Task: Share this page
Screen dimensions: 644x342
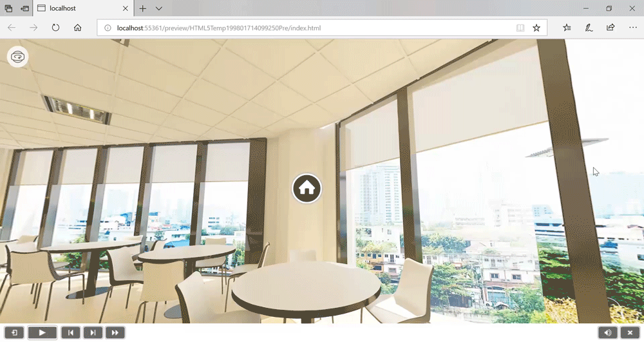Action: tap(611, 28)
